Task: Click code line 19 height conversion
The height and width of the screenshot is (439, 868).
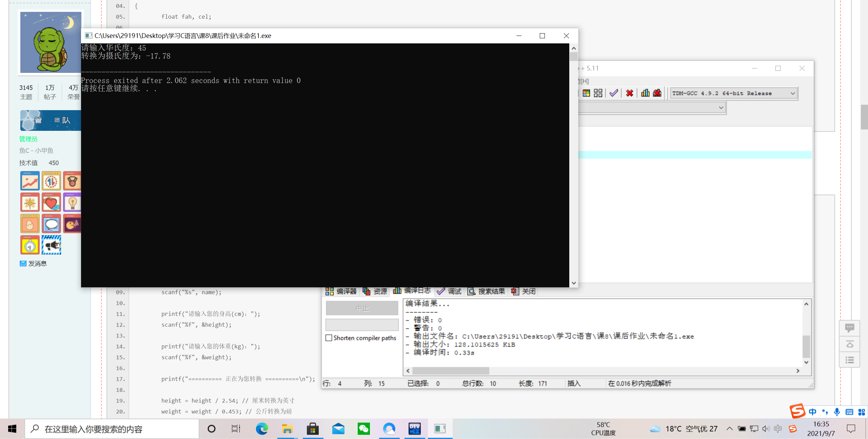Action: click(228, 401)
